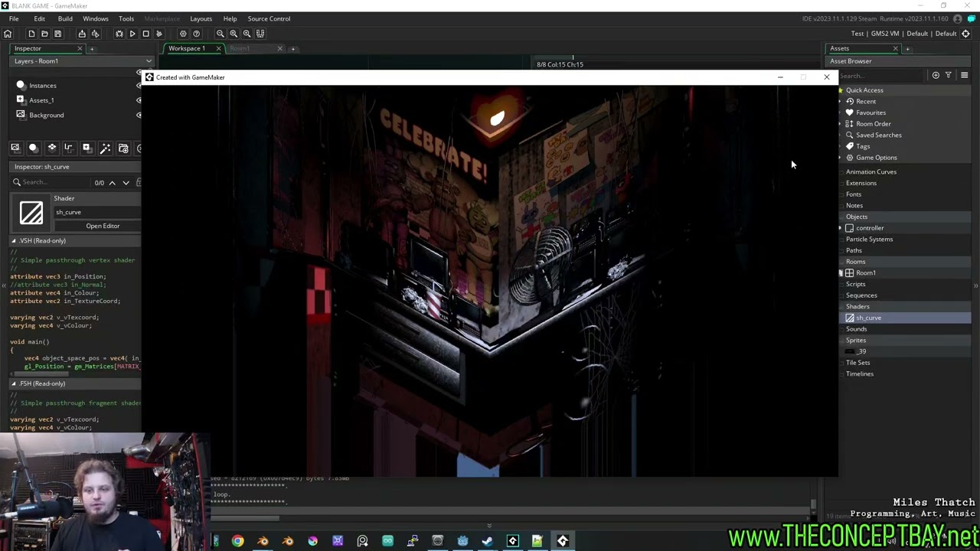Stop the running game
Screen dimensions: 980x551
tap(145, 34)
